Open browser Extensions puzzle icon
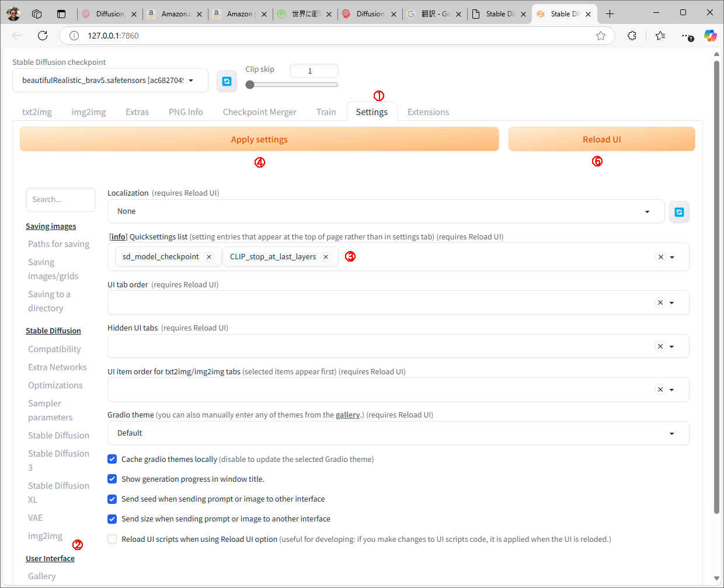The width and height of the screenshot is (724, 588). point(632,36)
